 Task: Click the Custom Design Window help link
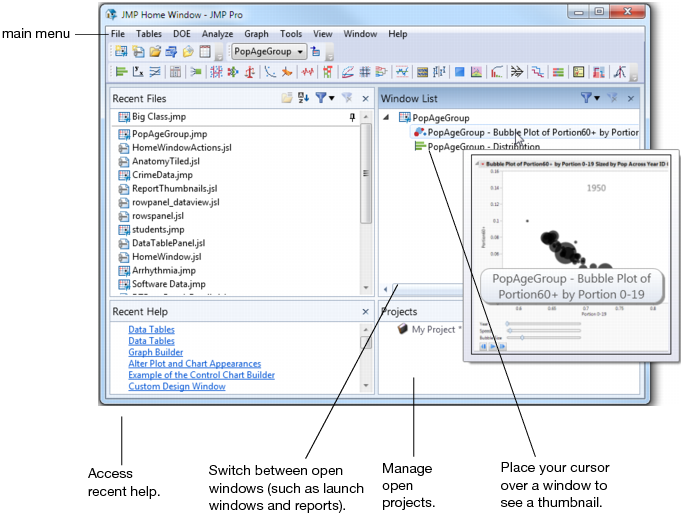click(x=177, y=387)
